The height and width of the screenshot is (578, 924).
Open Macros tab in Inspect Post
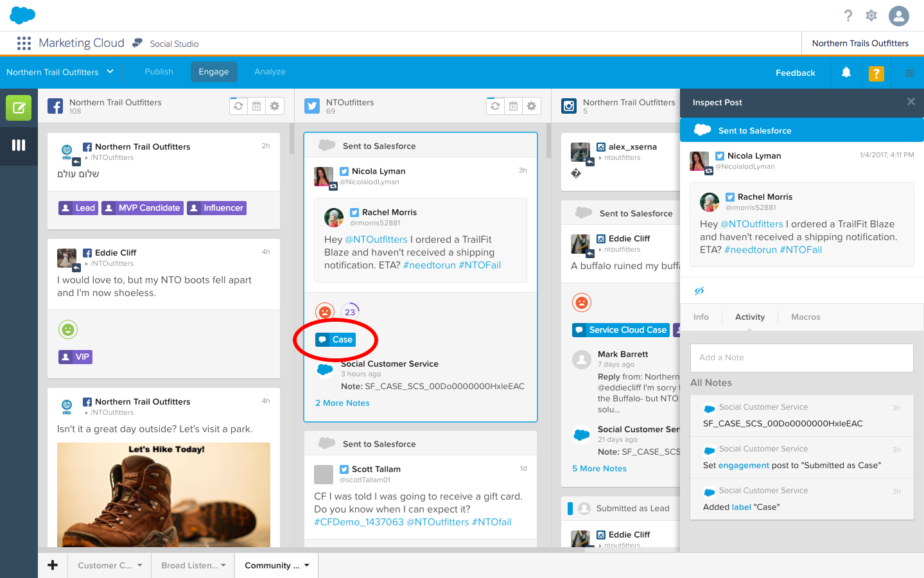[x=806, y=317]
